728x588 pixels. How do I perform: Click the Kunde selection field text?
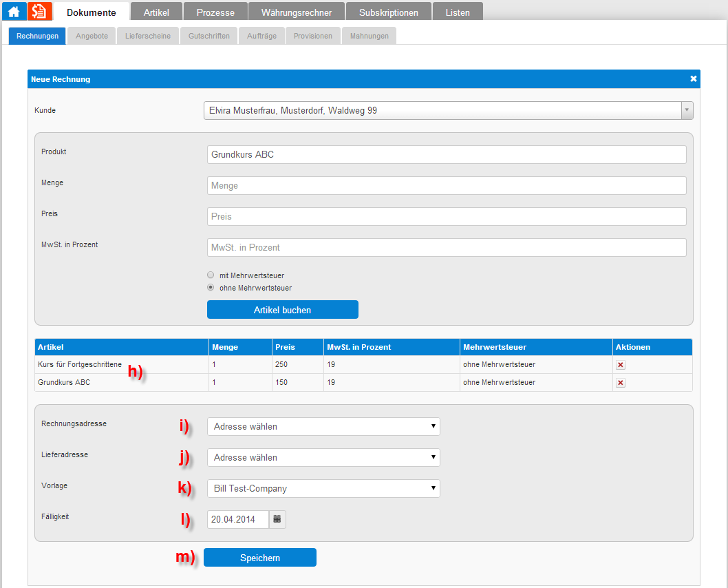click(x=293, y=111)
